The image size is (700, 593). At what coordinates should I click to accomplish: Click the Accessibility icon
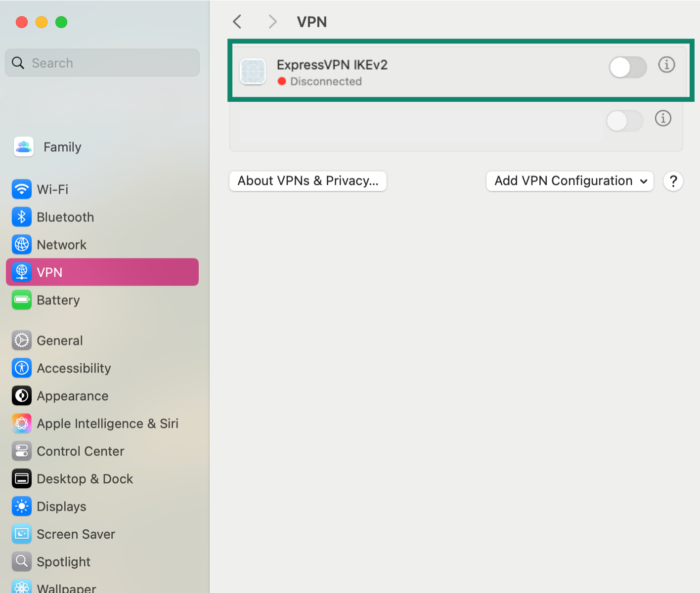click(x=21, y=368)
